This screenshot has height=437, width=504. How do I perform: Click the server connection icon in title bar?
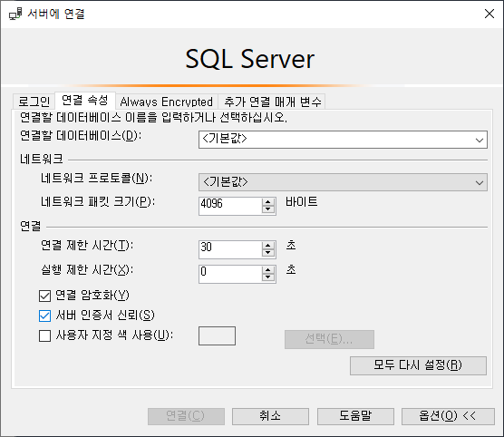15,14
